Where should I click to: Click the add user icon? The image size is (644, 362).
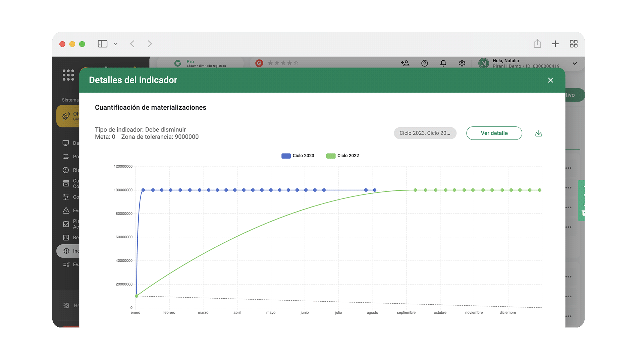pos(405,63)
